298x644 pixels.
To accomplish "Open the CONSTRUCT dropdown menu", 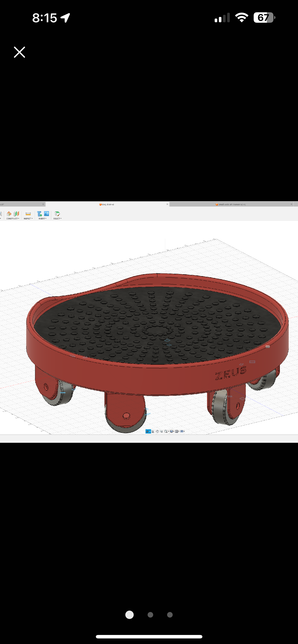I will (13, 219).
